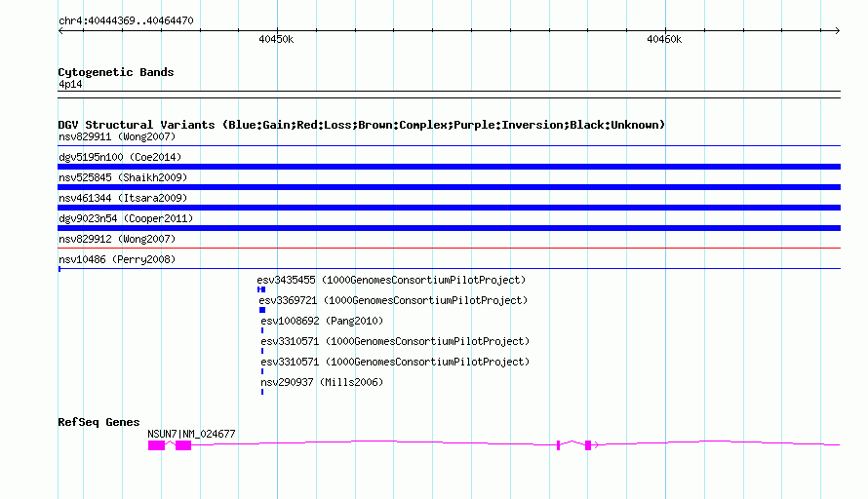Click the dgv5195n100 (Coe2014) label
The height and width of the screenshot is (499, 868).
pyautogui.click(x=120, y=157)
